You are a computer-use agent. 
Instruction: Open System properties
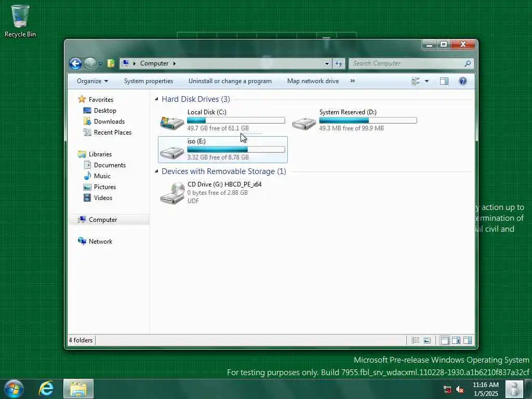click(x=148, y=81)
